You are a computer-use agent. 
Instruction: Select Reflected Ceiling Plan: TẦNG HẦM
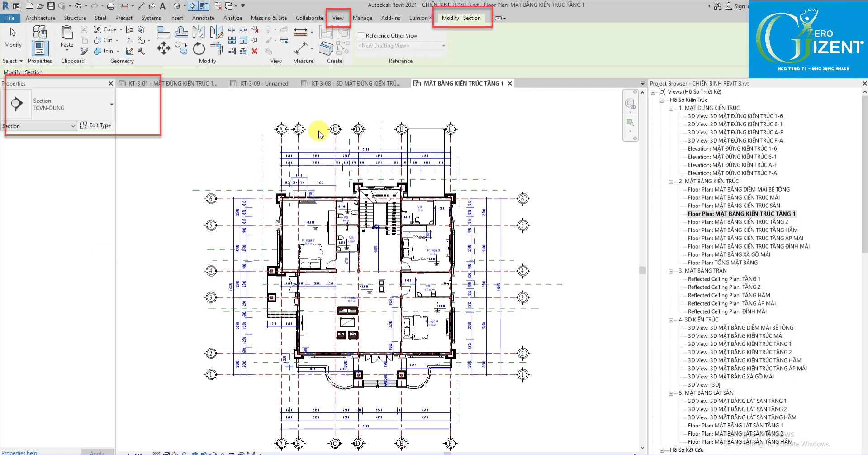coord(729,295)
